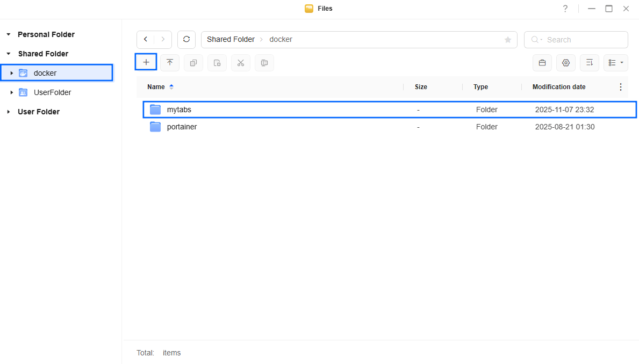
Task: Select the portainer folder row
Action: [182, 127]
